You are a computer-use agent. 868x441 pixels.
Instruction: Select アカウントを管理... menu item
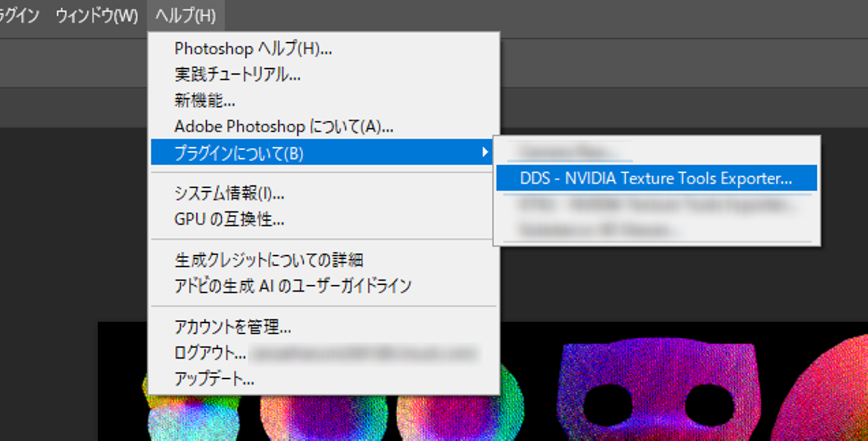click(325, 327)
